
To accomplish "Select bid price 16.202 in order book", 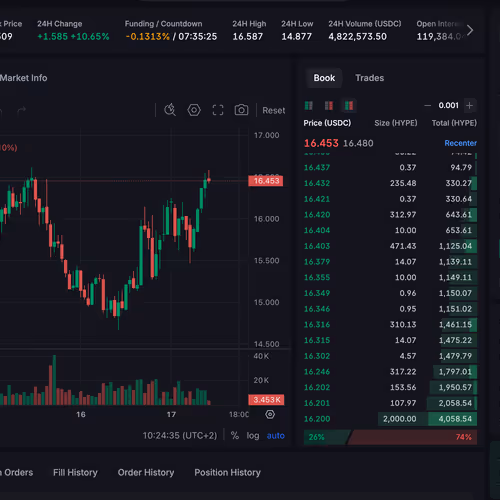I will 317,387.
